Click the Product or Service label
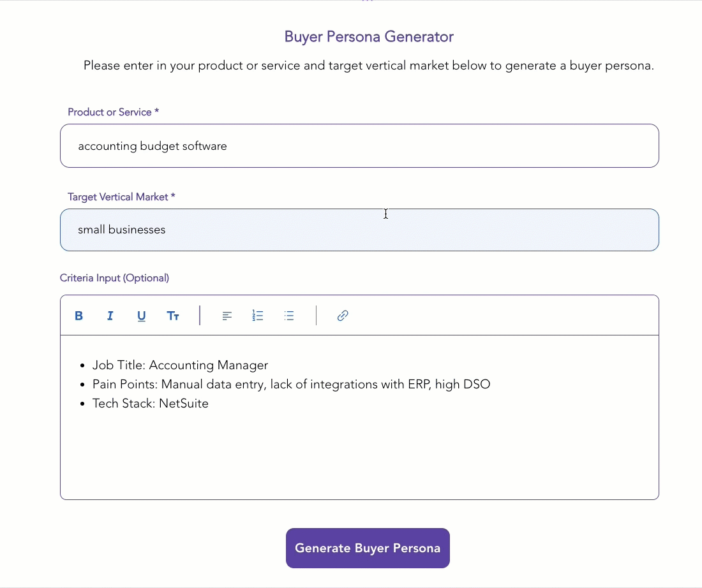Screen dimensions: 702x588 [x=113, y=112]
